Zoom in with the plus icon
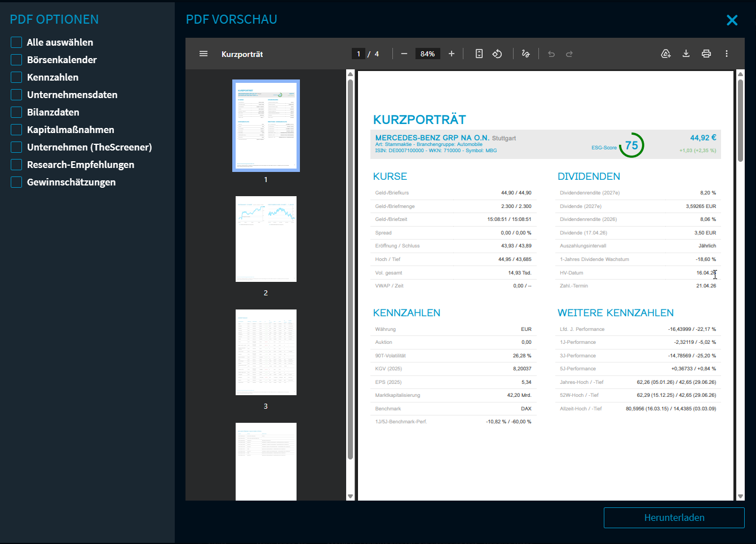Screen dimensions: 756x544 tap(452, 54)
